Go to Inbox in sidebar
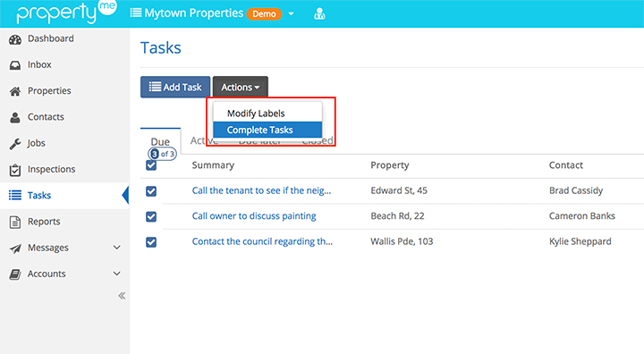The width and height of the screenshot is (644, 354). coord(39,65)
